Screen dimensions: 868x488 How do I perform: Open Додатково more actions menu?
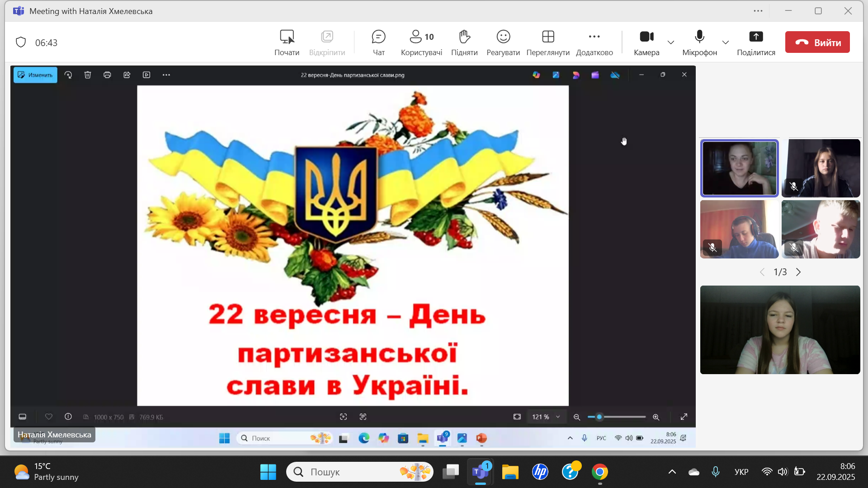[594, 42]
